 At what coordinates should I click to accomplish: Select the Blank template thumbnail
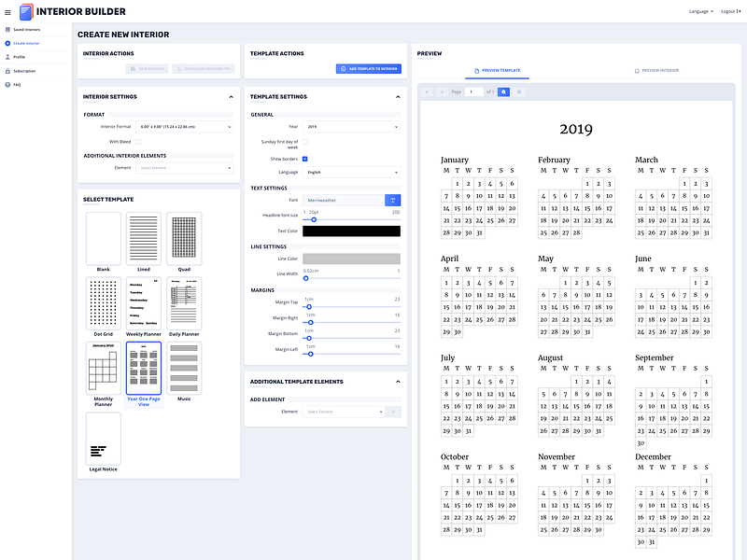coord(104,239)
